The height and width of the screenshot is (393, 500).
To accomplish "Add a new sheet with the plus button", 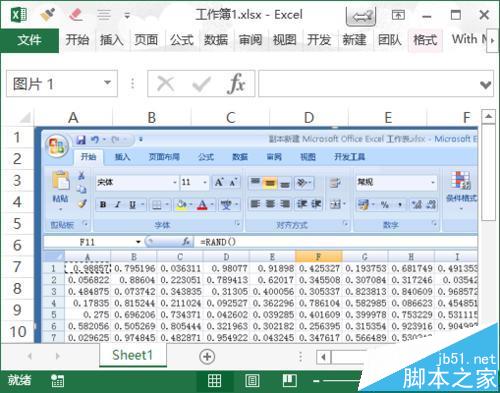I will (207, 356).
